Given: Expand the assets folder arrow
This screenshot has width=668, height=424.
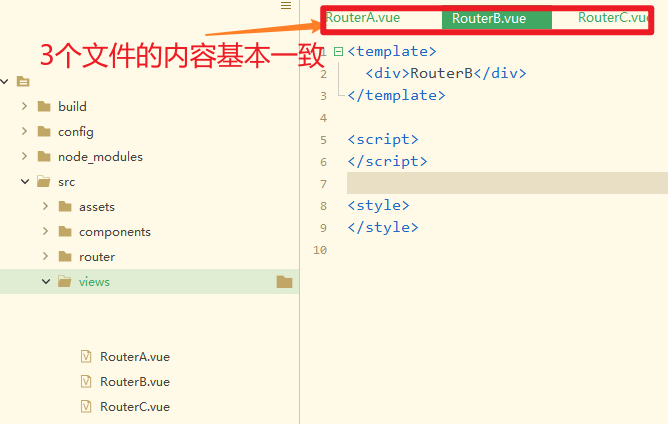Looking at the screenshot, I should tap(46, 206).
